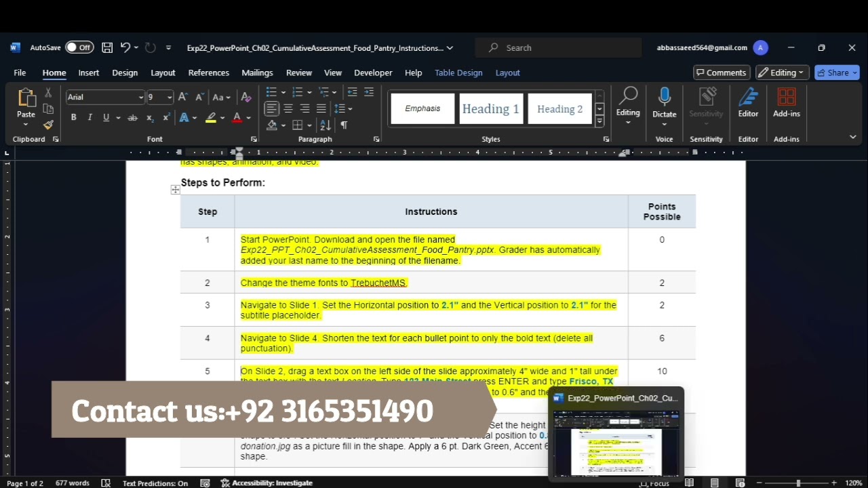Screen dimensions: 868x488
Task: Toggle Text Predictions in status bar
Action: [x=155, y=483]
